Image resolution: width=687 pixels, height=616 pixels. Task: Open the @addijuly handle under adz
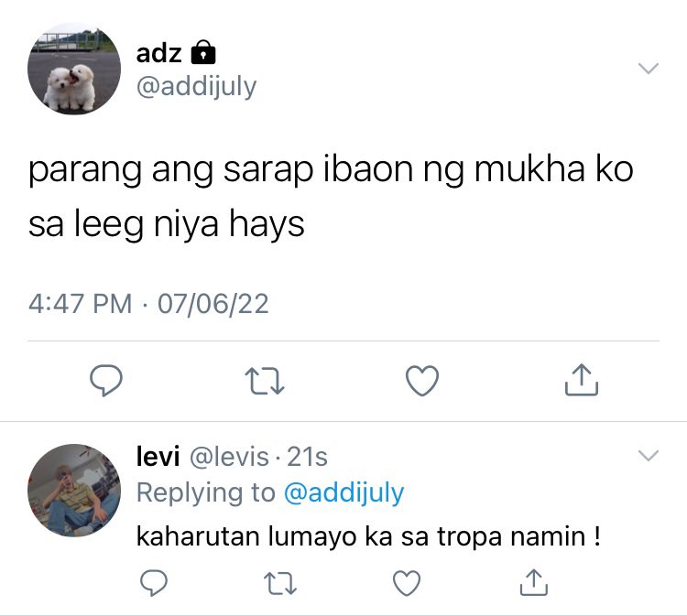tap(196, 87)
